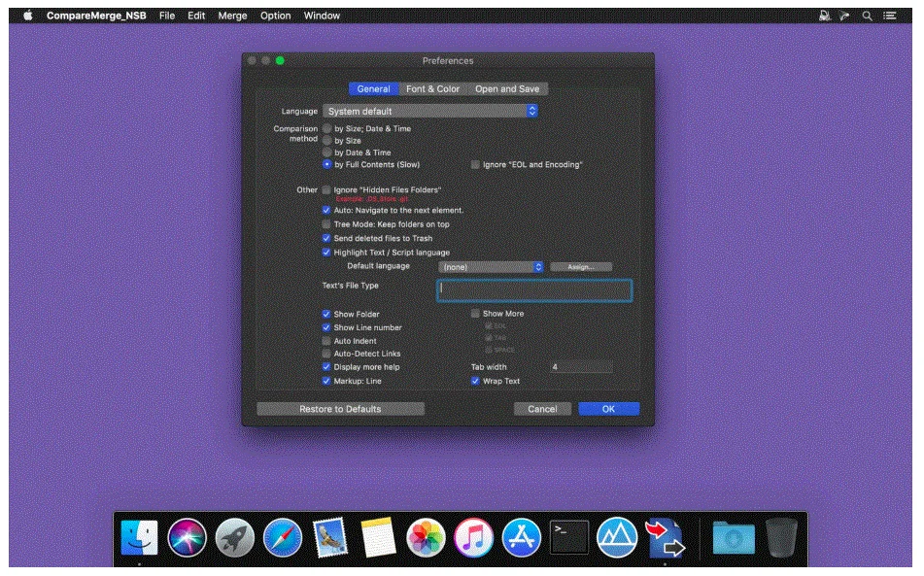Open Notes app in dock
This screenshot has width=924, height=576.
[x=378, y=538]
